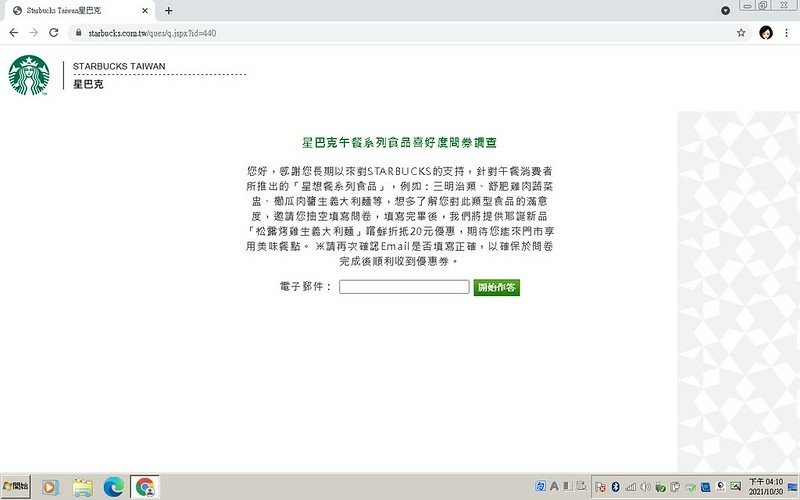Click the round tab search dropdown arrow
Image resolution: width=800 pixels, height=500 pixels.
[726, 11]
